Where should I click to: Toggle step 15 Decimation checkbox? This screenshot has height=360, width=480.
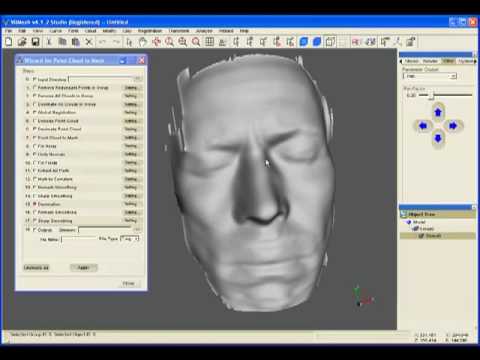click(35, 204)
